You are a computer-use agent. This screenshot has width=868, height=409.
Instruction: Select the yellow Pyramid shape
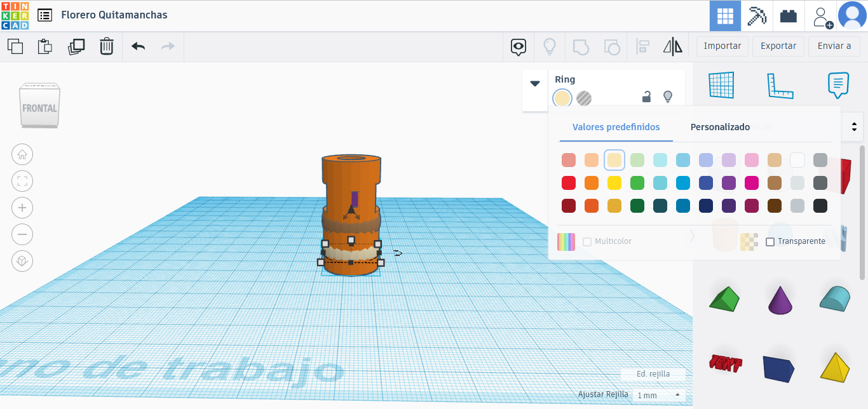834,366
